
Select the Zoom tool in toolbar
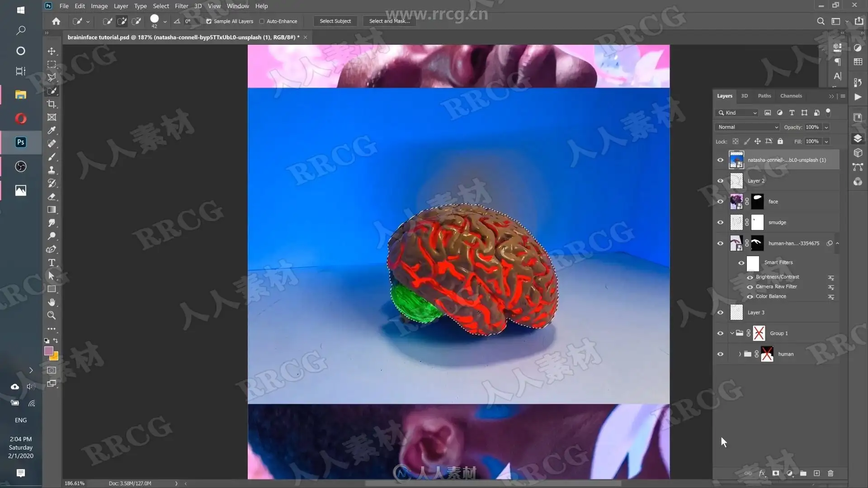click(52, 315)
